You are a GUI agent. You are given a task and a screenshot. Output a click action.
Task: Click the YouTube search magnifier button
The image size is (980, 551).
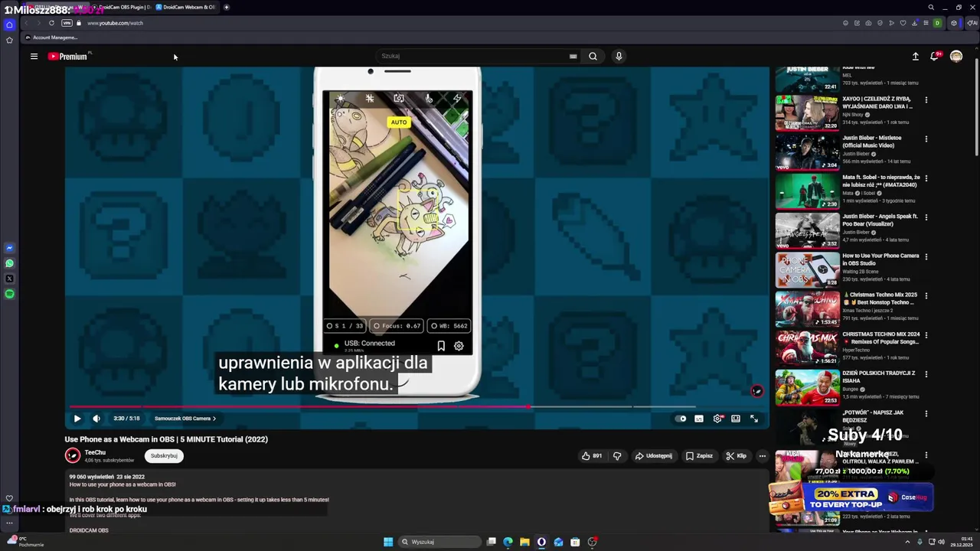click(x=593, y=56)
